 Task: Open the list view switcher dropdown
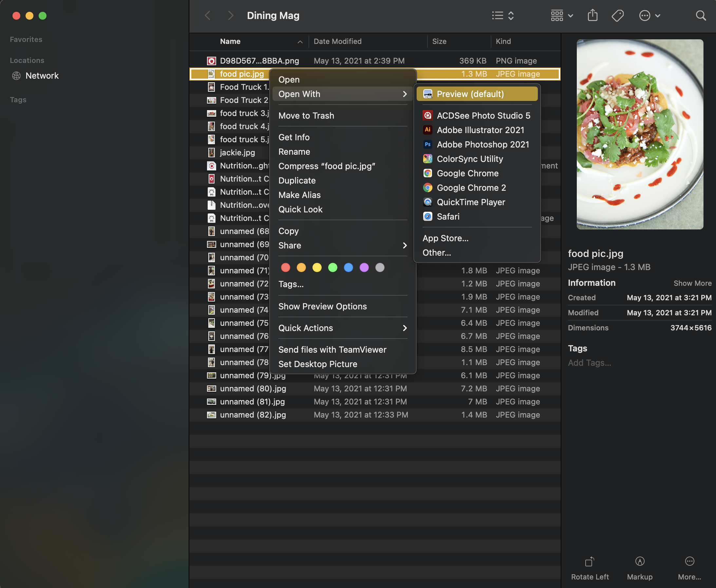point(503,16)
